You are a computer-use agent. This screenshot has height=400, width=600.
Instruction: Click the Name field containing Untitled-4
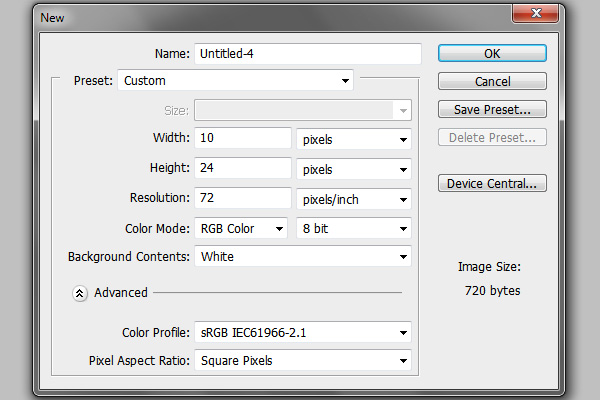tap(308, 54)
